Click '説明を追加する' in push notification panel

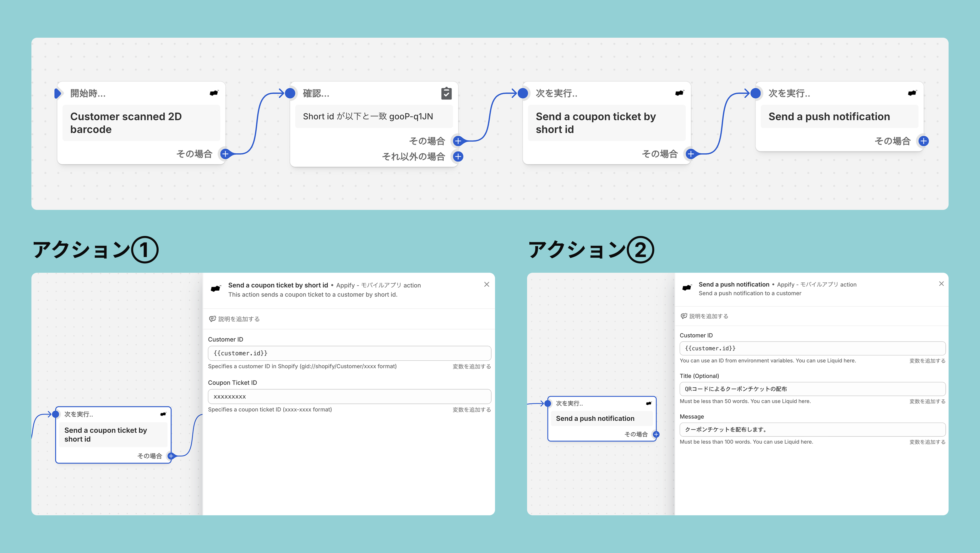(708, 316)
